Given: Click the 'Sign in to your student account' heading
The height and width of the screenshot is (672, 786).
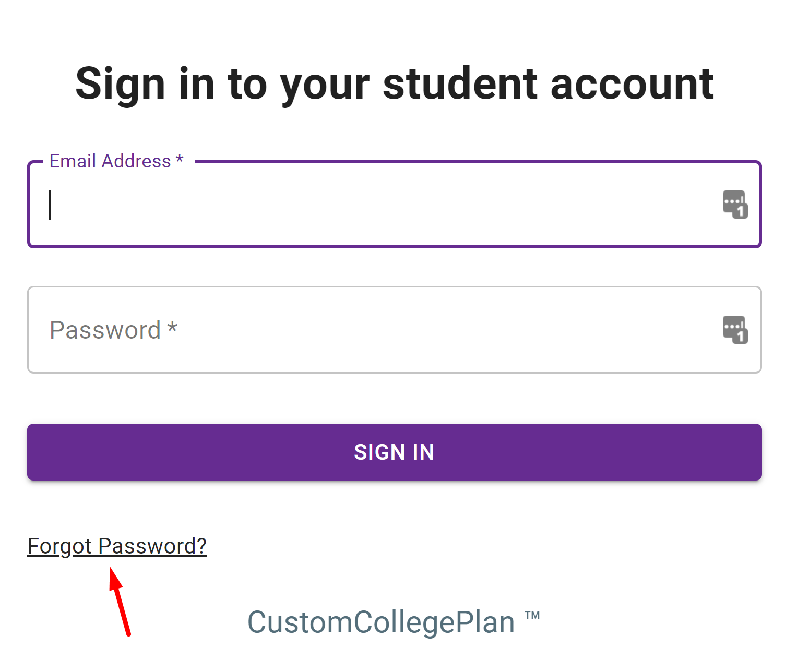Looking at the screenshot, I should tap(395, 85).
